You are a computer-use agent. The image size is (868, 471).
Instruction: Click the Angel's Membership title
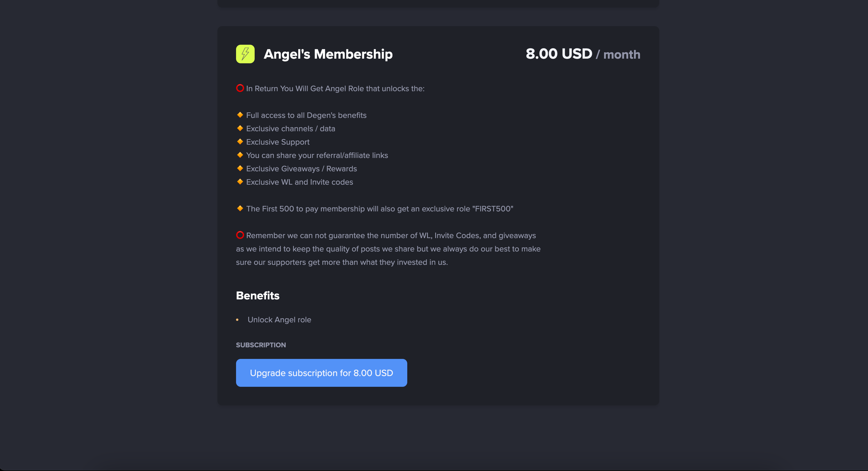click(x=328, y=54)
